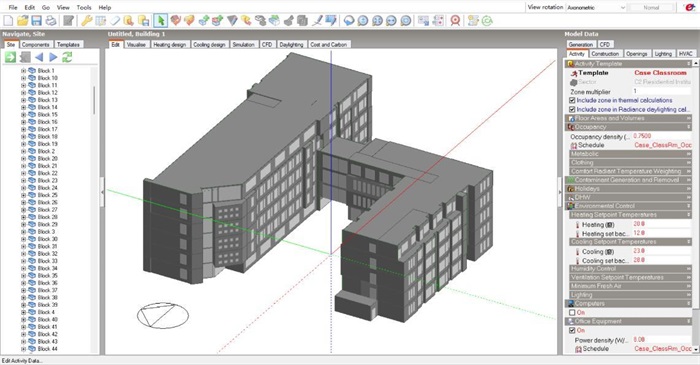700x365 pixels.
Task: Click the Case Classroom template value
Action: point(660,73)
